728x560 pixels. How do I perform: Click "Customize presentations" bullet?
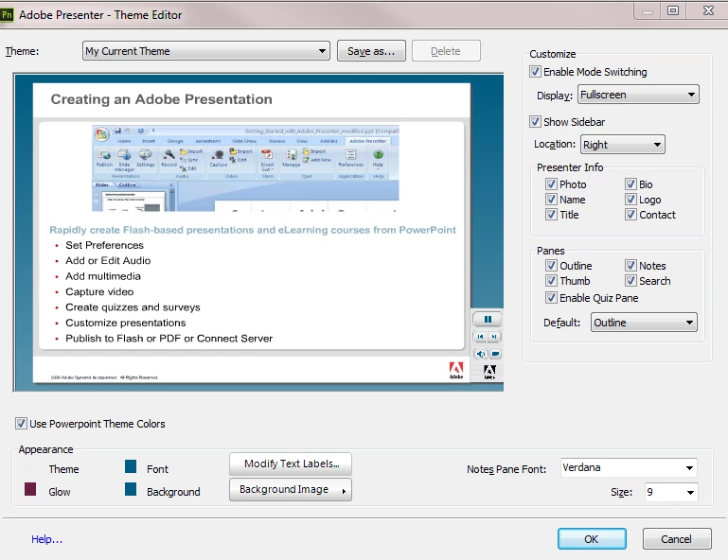(125, 323)
